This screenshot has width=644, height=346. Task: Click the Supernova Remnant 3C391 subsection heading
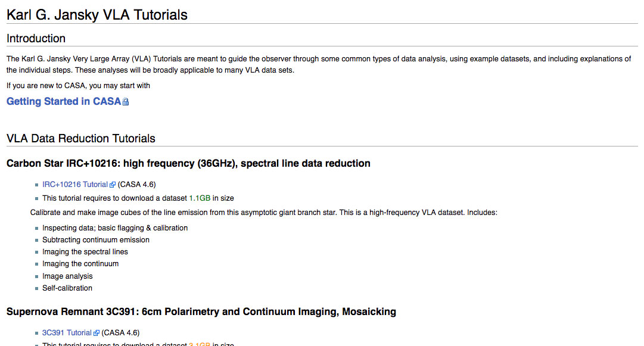pyautogui.click(x=201, y=311)
